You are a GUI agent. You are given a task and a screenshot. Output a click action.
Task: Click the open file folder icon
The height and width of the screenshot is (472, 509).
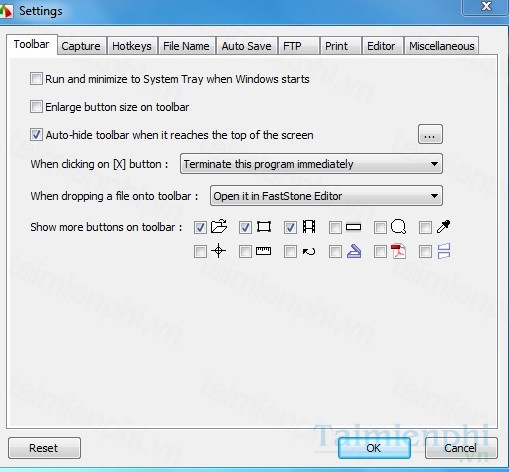(219, 226)
